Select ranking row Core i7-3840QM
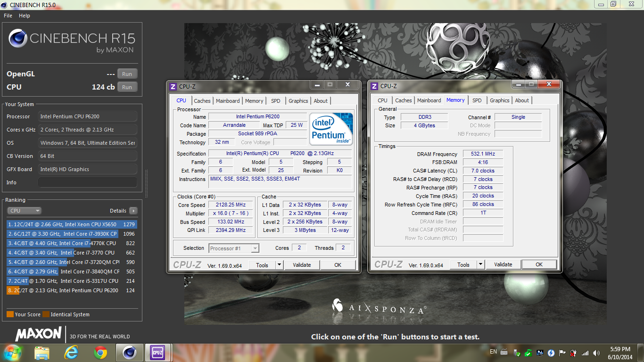Screen dimensions: 644x362 [x=72, y=271]
